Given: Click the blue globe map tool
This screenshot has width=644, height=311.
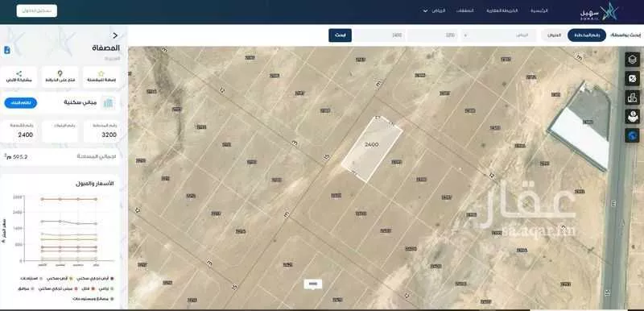Looking at the screenshot, I should click(632, 135).
